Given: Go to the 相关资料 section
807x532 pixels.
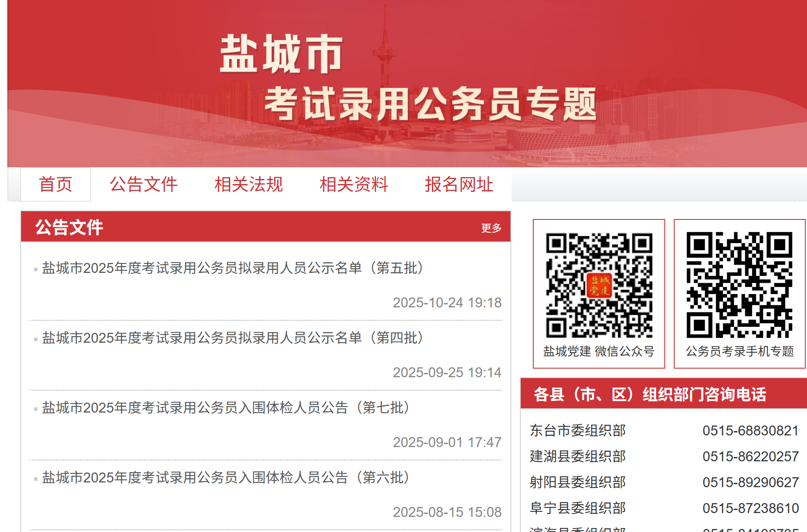Looking at the screenshot, I should 354,185.
